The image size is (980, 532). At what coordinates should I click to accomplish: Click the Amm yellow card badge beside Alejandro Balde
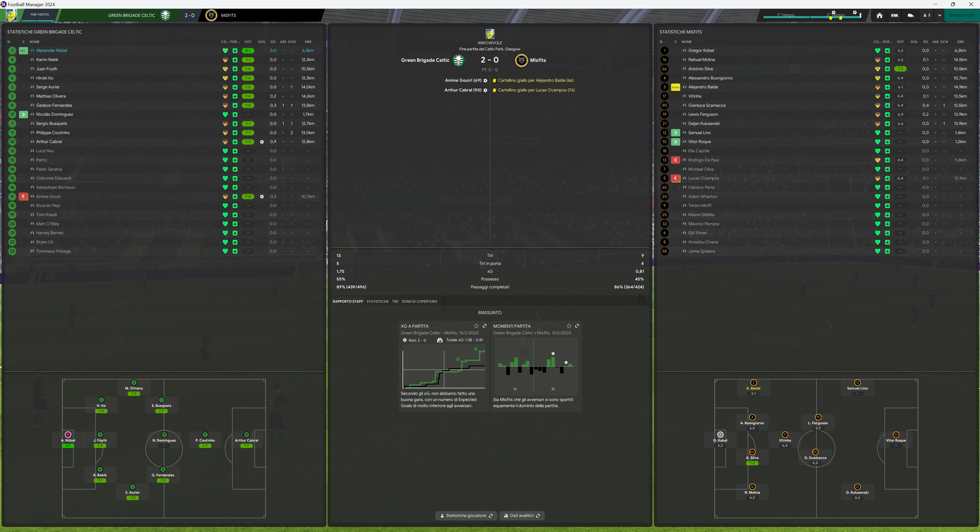[x=675, y=87]
